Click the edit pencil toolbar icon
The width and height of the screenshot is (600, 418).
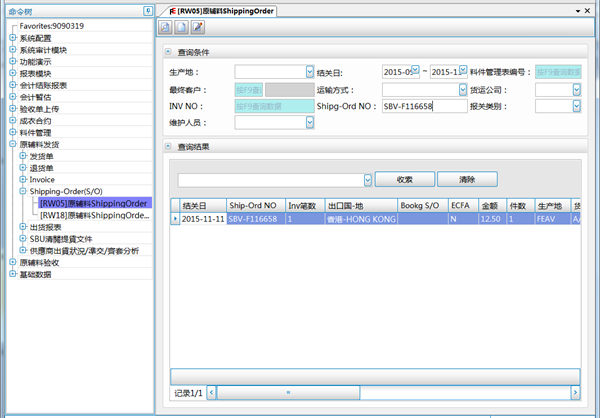tap(198, 27)
